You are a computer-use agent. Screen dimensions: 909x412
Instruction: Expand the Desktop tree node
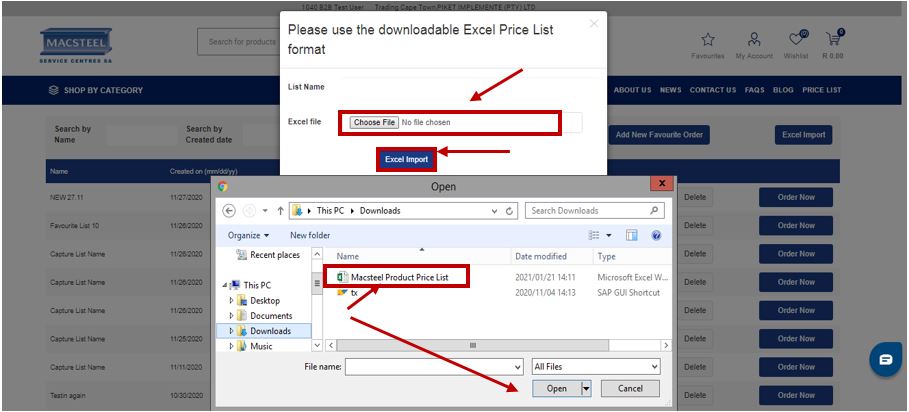(232, 300)
